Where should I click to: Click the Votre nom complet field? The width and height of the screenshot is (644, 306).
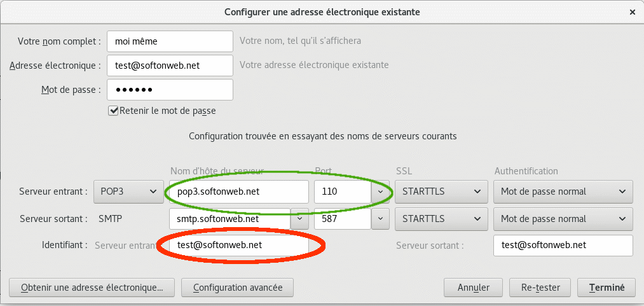[170, 41]
